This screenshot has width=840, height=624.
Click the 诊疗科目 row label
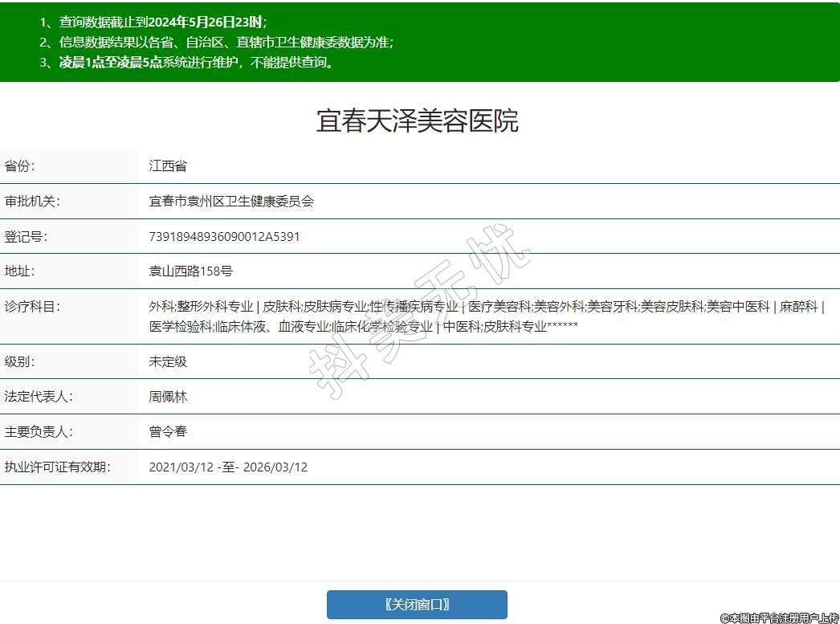[x=32, y=307]
